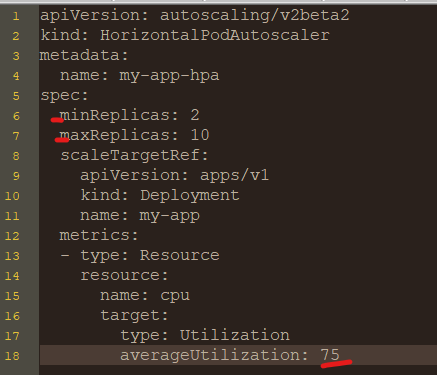Screen dimensions: 437x375
Task: Place cursor on scaleTargetRef key
Action: [x=130, y=155]
